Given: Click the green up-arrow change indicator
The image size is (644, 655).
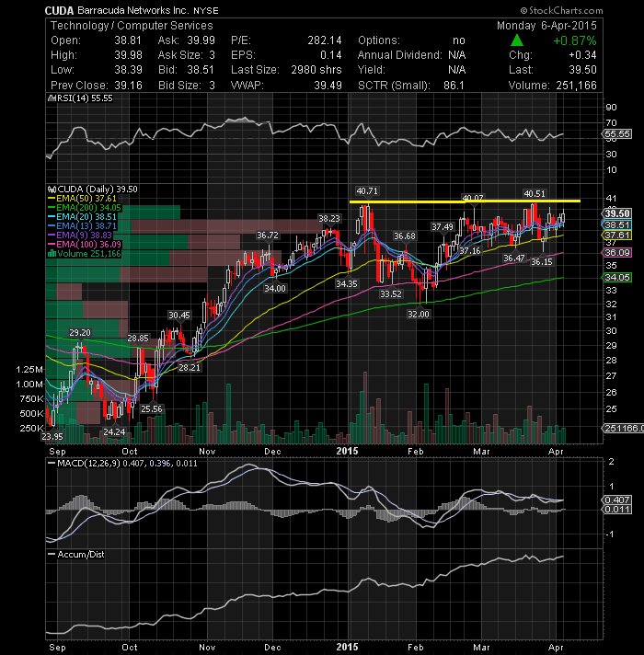Looking at the screenshot, I should pos(517,40).
